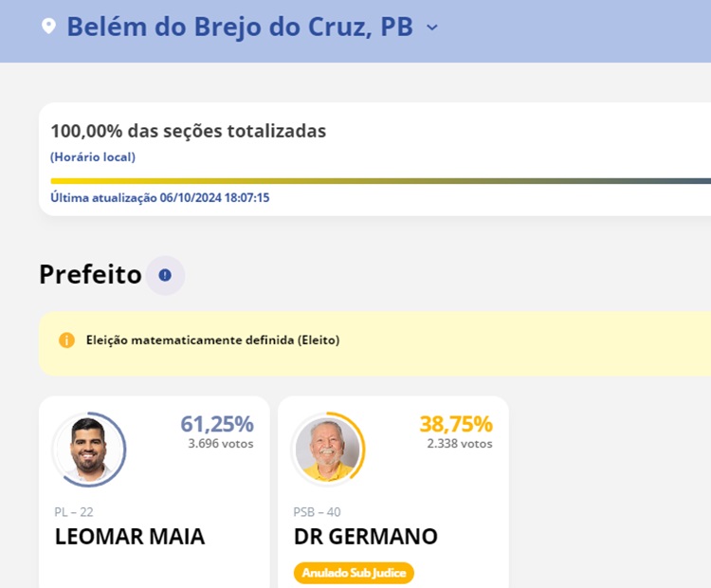Expand the city selector chevron
Viewport: 711px width, 588px height.
(x=432, y=28)
